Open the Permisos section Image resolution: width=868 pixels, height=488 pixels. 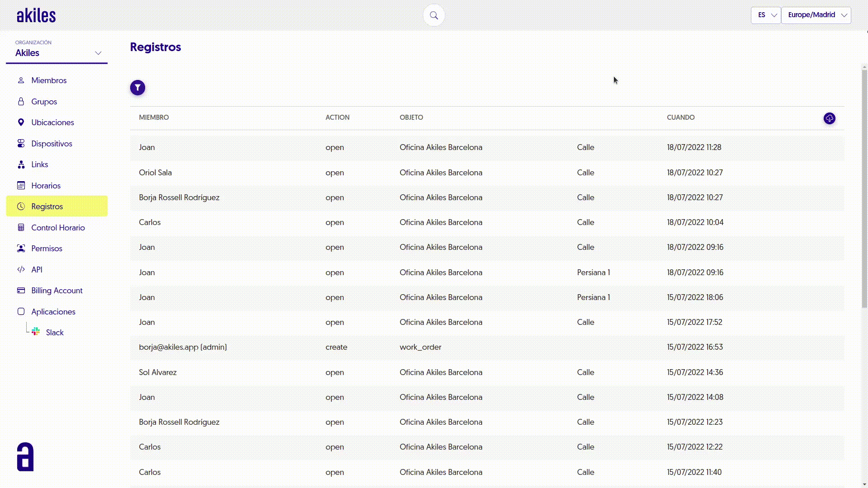coord(47,249)
